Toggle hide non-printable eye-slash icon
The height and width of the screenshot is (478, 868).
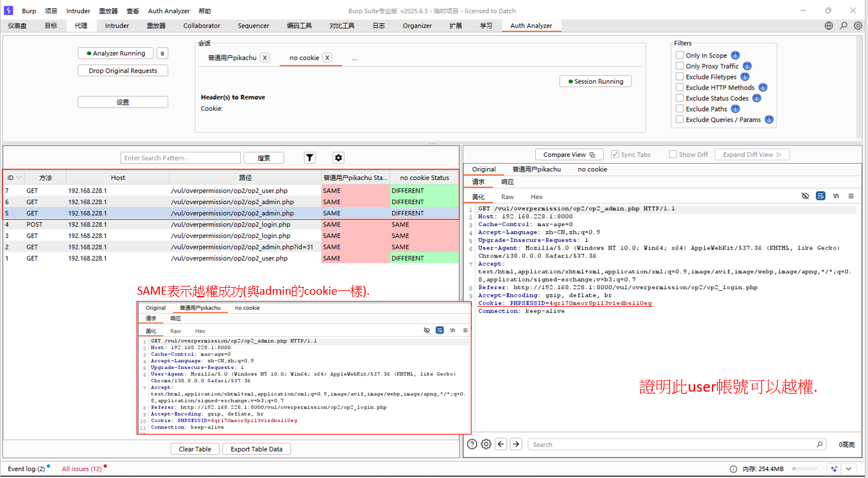pos(805,196)
